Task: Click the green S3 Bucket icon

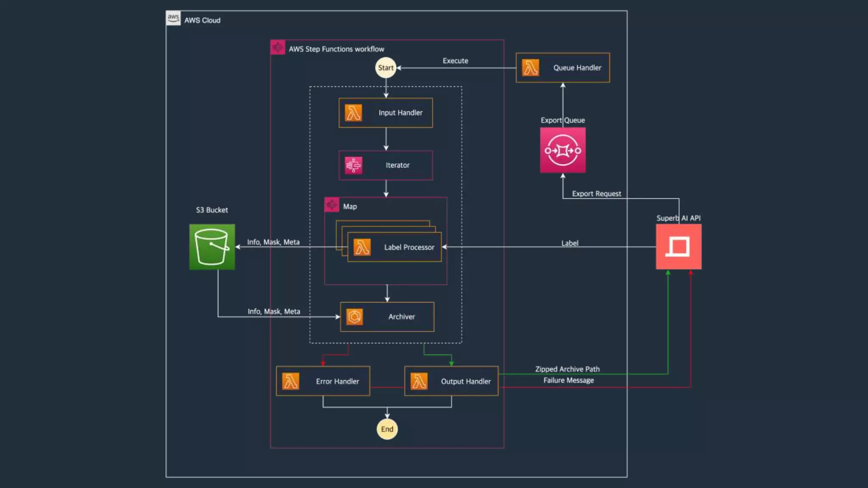Action: (212, 247)
